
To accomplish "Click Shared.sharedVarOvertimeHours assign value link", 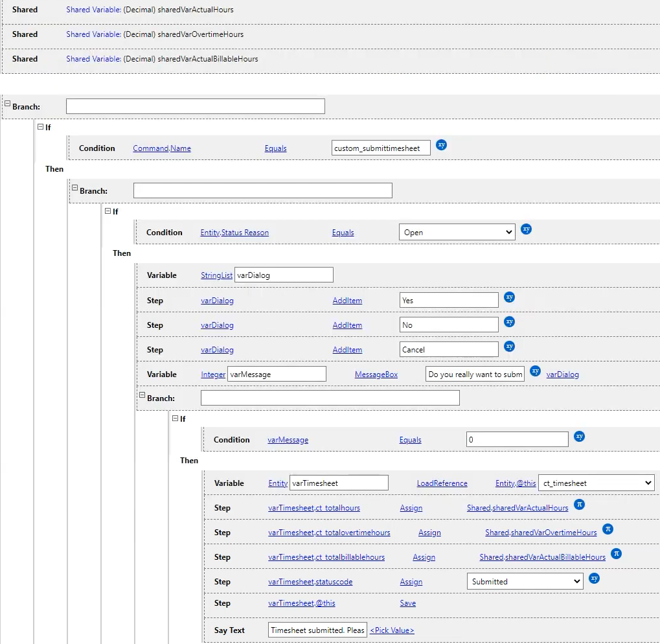I will 541,533.
